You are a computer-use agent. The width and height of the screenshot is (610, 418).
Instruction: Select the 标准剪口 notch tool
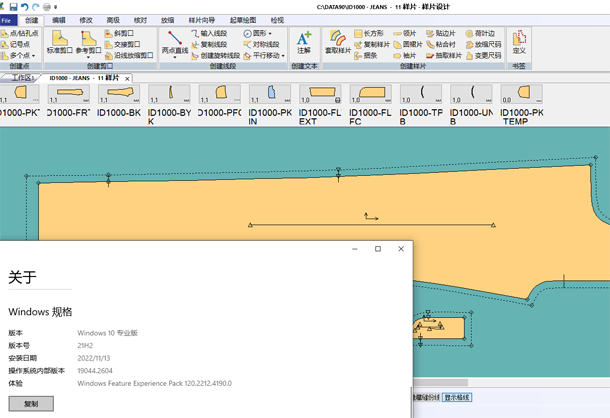[60, 42]
